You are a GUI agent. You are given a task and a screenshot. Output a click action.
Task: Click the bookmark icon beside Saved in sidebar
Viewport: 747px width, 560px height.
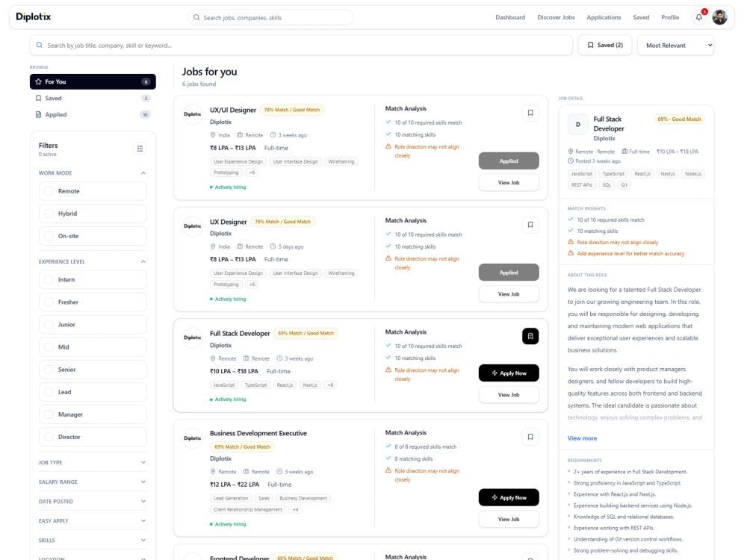pyautogui.click(x=39, y=98)
